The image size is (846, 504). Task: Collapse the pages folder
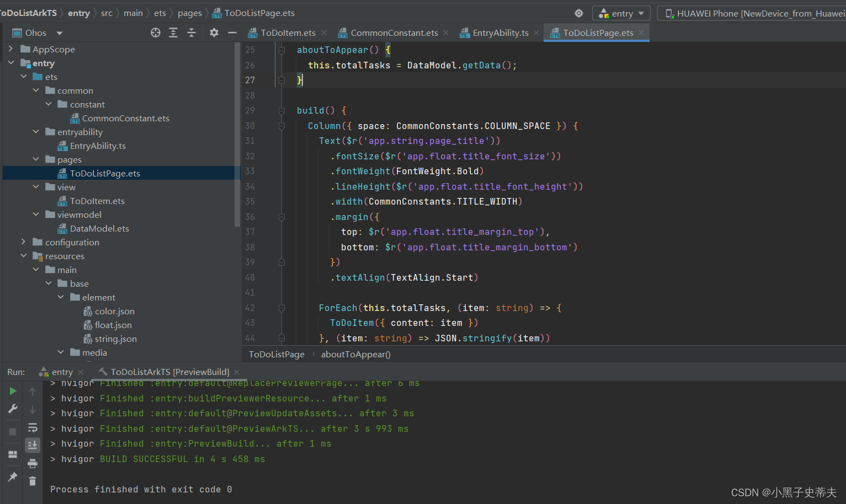click(36, 159)
